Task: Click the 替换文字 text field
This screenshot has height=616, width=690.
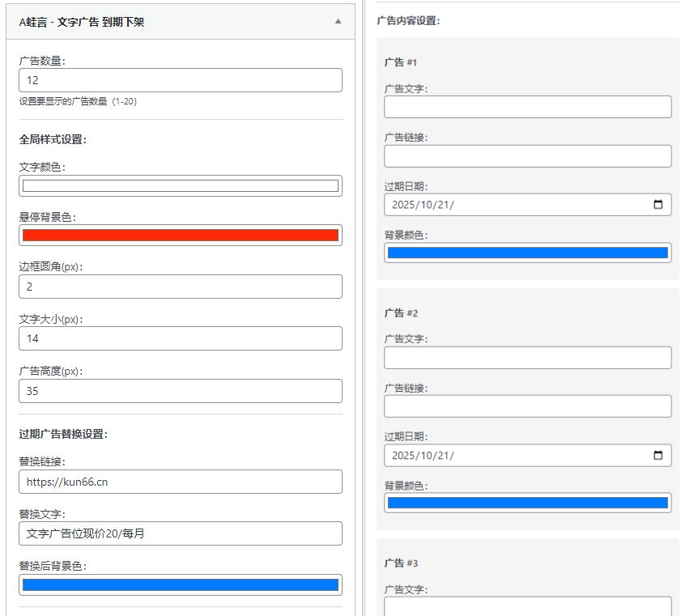Action: point(180,533)
